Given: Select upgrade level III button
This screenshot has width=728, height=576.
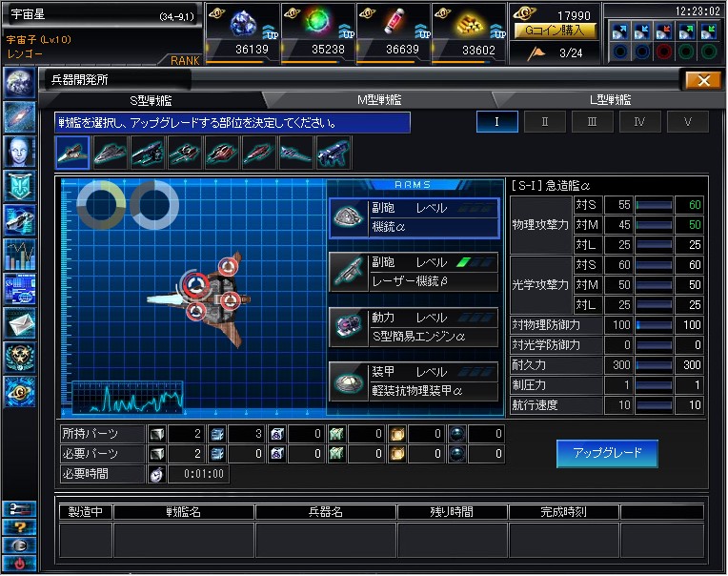Looking at the screenshot, I should point(592,121).
